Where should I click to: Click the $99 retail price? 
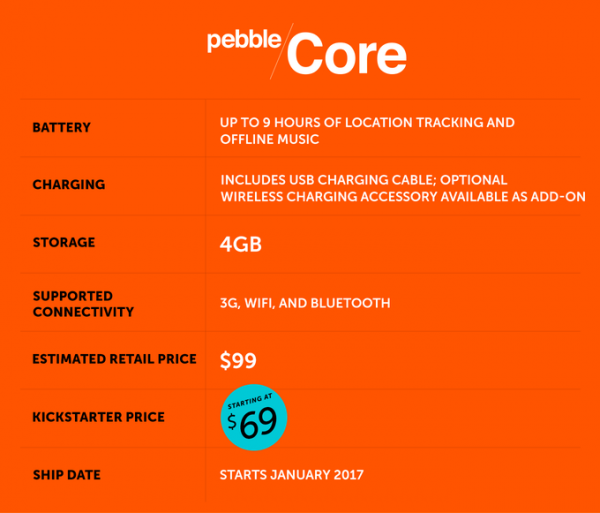tap(237, 359)
